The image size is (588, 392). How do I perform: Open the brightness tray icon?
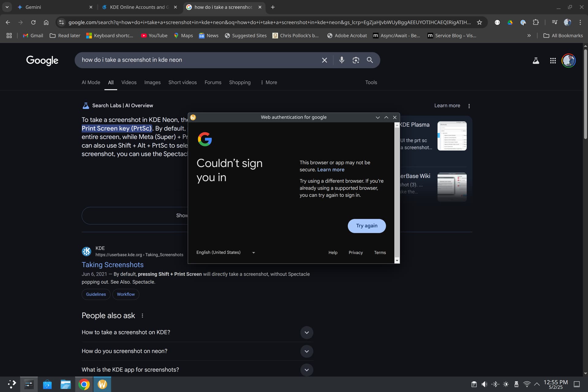506,384
